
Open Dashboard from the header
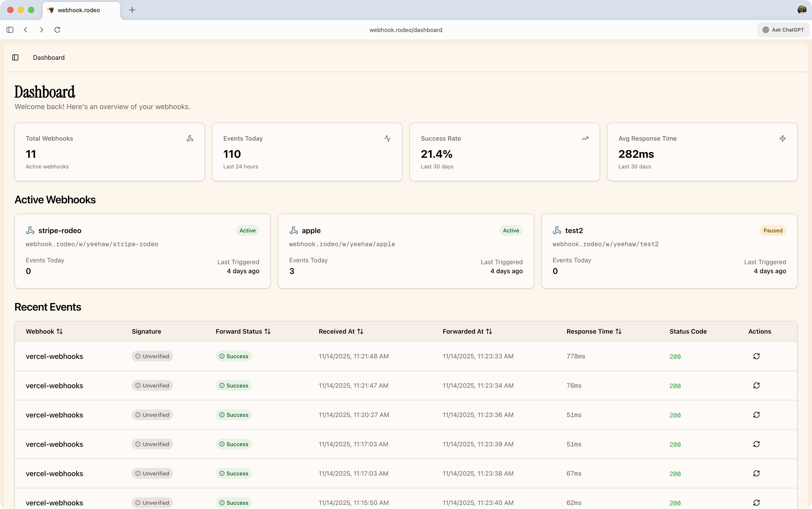[x=48, y=57]
